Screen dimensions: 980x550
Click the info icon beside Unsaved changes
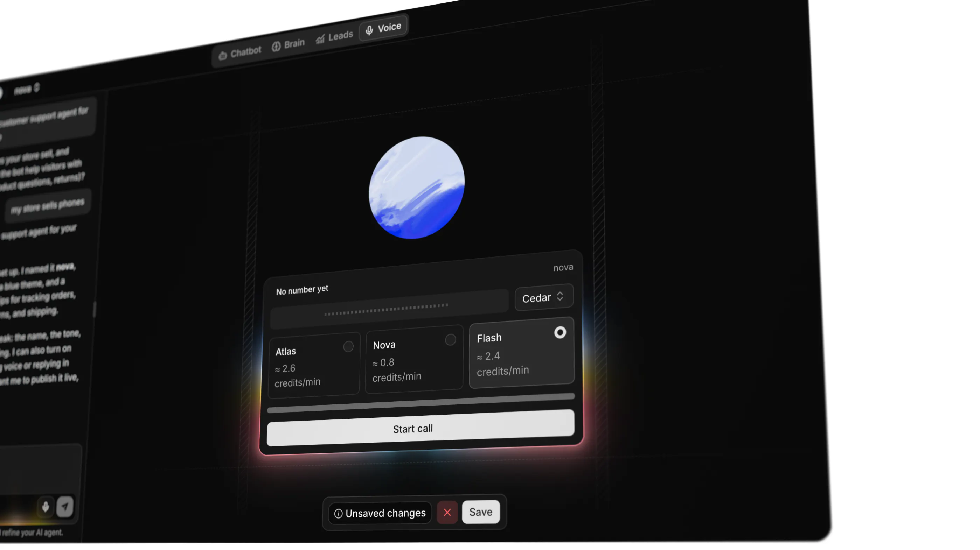coord(338,514)
